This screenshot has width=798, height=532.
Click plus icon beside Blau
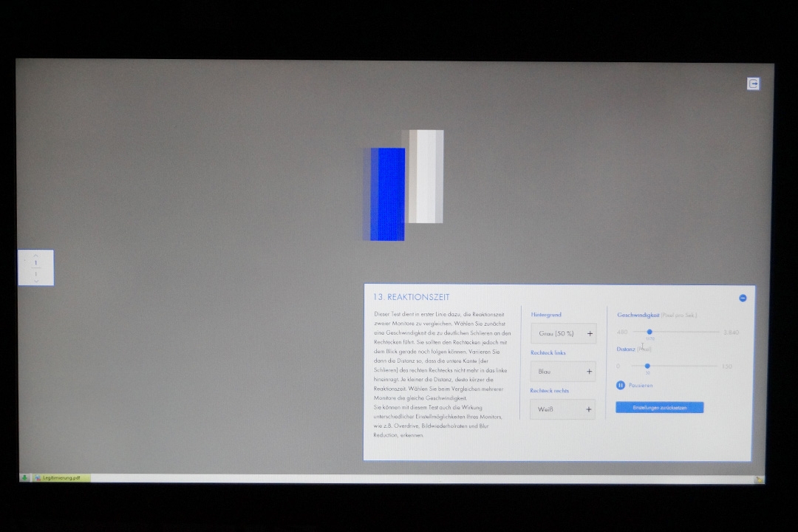point(589,372)
